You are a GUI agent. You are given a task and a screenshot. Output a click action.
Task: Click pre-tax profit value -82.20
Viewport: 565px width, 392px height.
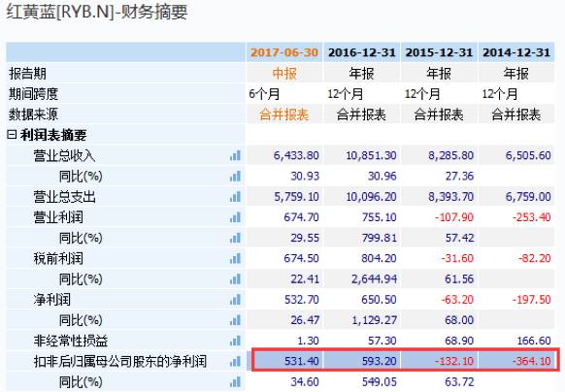click(x=535, y=258)
